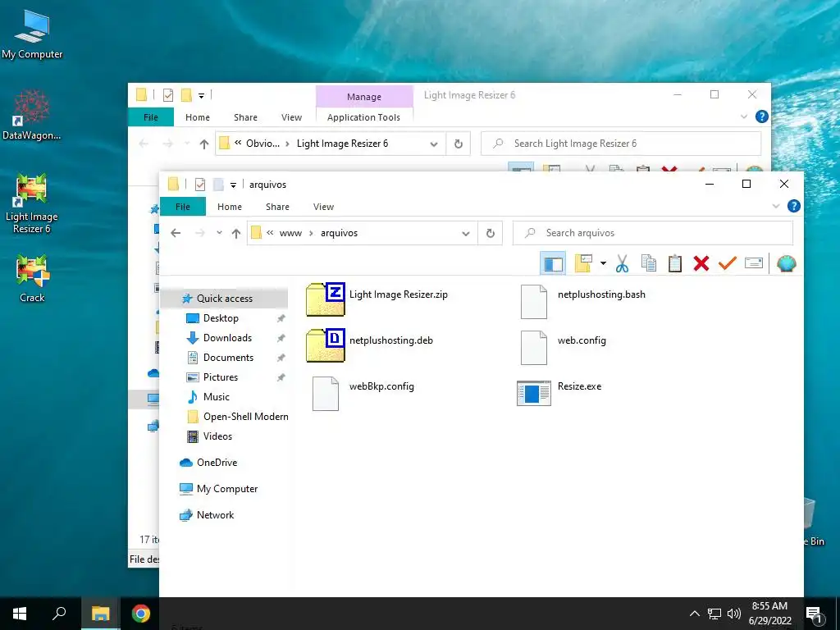Open View tab in arquivos window
Viewport: 840px width, 630px height.
click(323, 207)
